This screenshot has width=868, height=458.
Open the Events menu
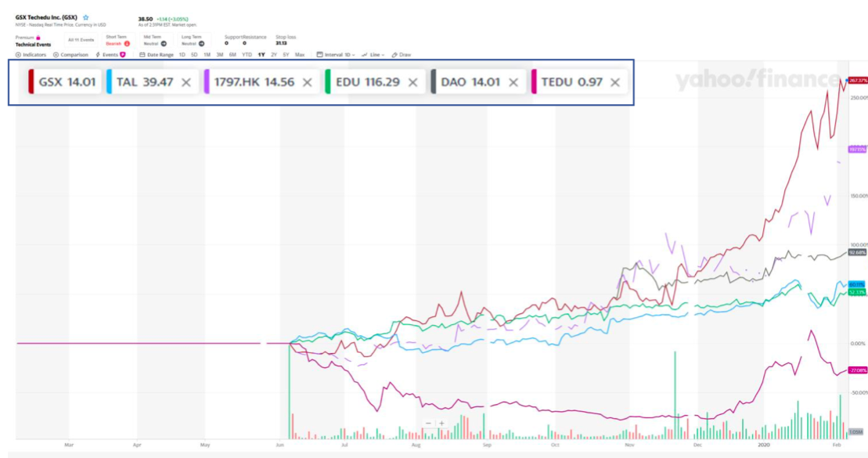[x=110, y=55]
